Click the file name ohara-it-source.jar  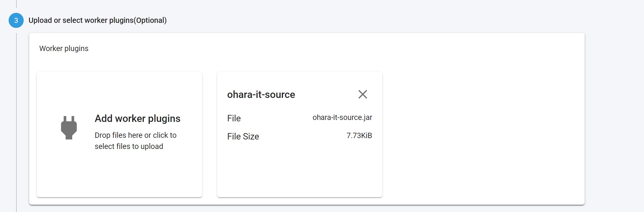pyautogui.click(x=342, y=117)
